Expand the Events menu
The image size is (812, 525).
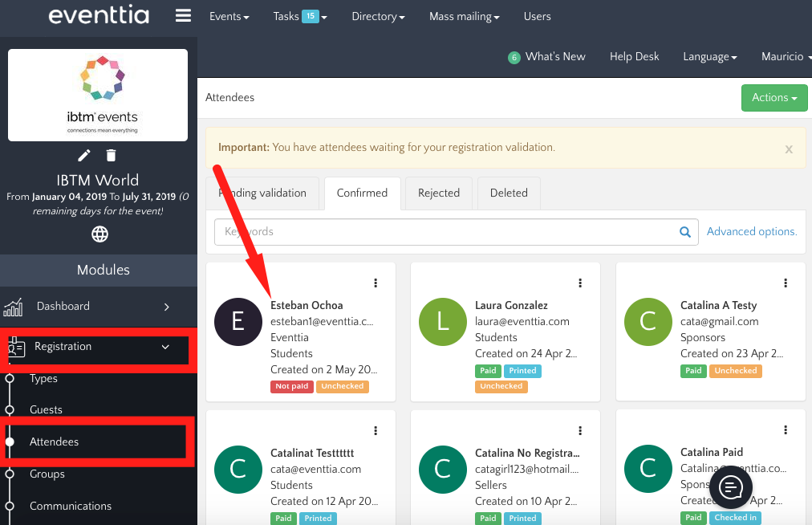[x=229, y=16]
